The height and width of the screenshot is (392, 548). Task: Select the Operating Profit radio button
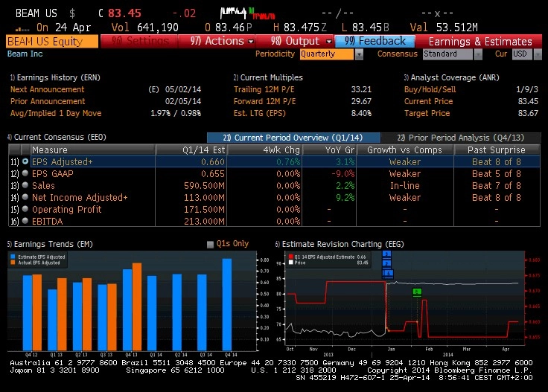click(25, 209)
